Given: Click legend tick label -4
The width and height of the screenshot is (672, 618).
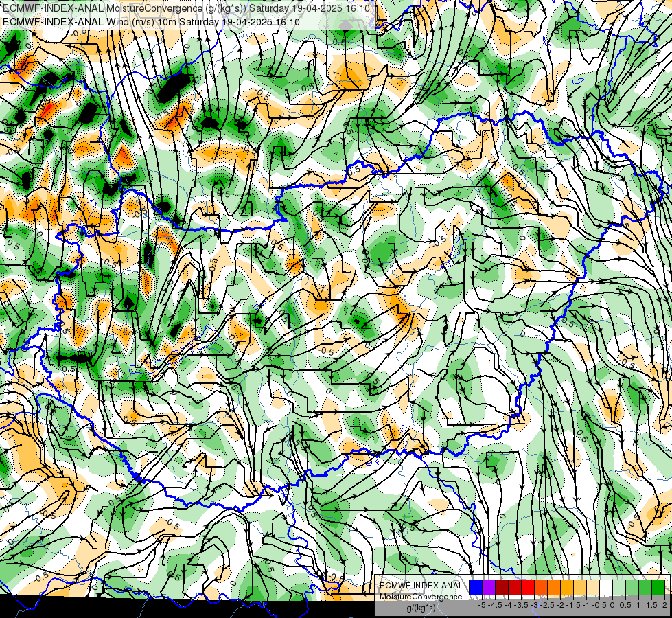Looking at the screenshot, I should pyautogui.click(x=508, y=605).
